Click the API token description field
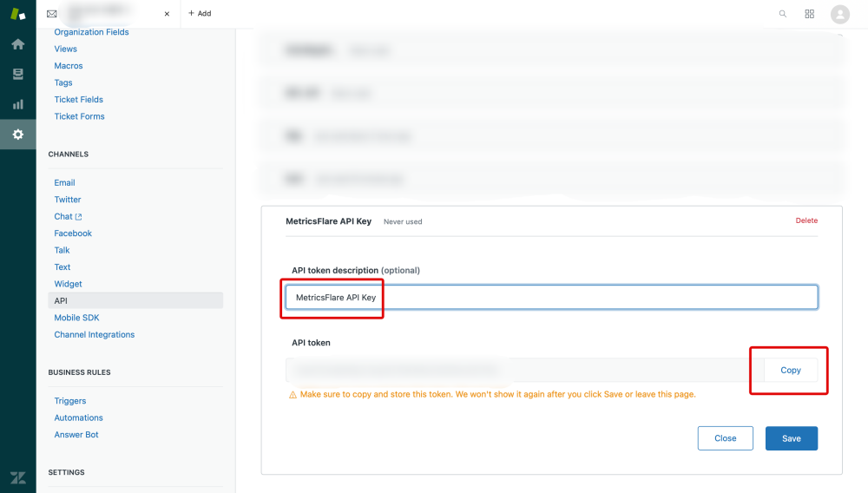The height and width of the screenshot is (493, 868). (x=551, y=297)
